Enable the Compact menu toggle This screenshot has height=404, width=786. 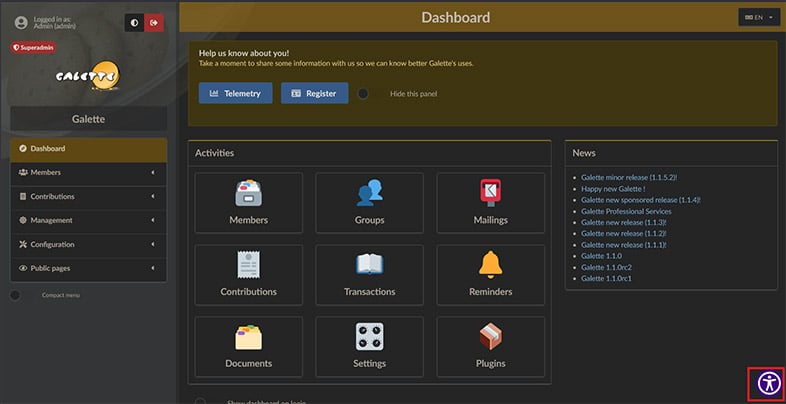(16, 295)
